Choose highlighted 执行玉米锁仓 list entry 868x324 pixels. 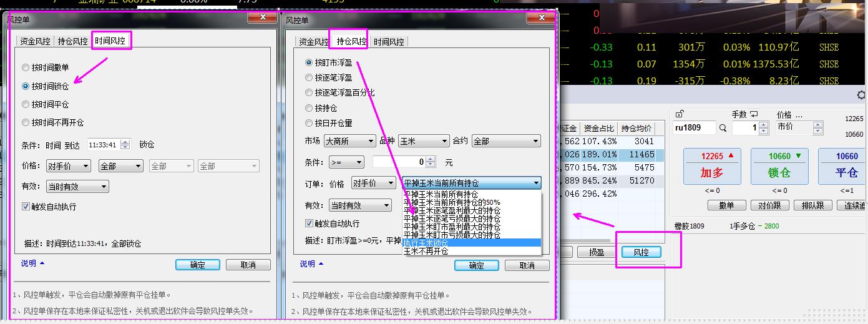[472, 243]
